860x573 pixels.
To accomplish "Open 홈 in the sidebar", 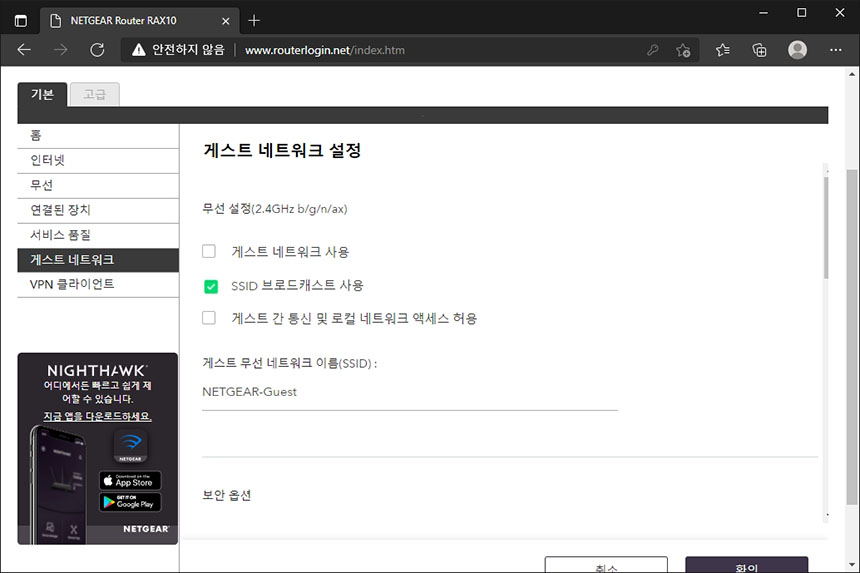I will point(98,136).
